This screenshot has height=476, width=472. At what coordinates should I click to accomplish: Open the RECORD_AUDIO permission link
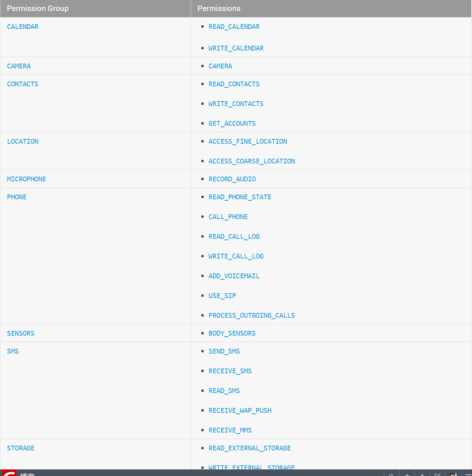click(232, 179)
